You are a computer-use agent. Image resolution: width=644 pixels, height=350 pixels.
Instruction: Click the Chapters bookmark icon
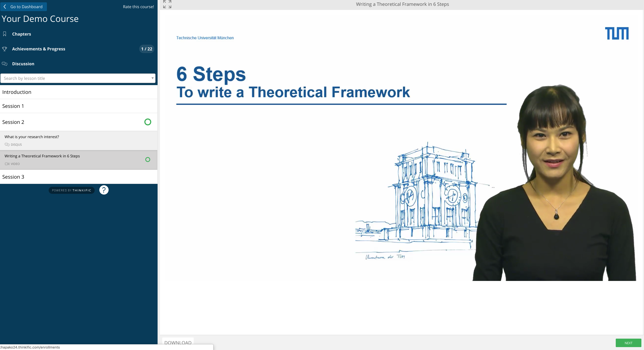(x=5, y=34)
